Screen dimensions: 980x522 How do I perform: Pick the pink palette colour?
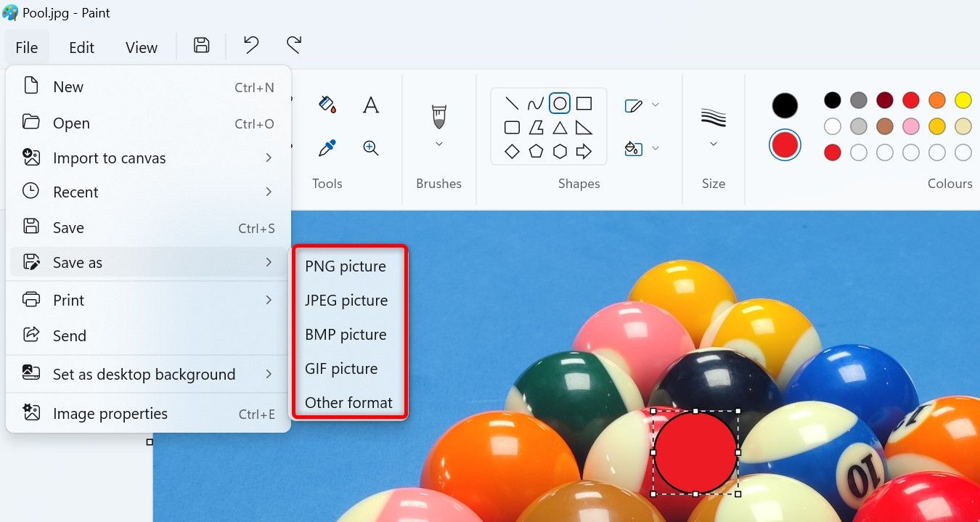[x=911, y=126]
